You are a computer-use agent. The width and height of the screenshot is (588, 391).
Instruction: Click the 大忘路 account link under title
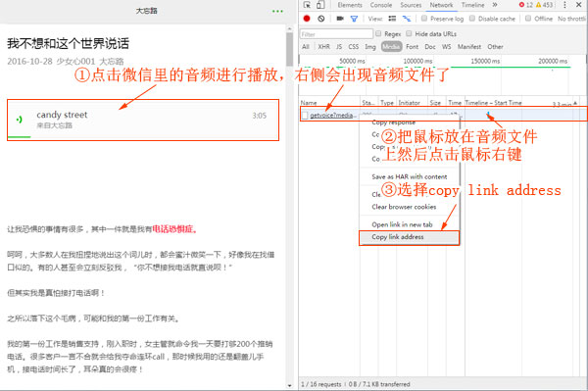click(x=112, y=62)
